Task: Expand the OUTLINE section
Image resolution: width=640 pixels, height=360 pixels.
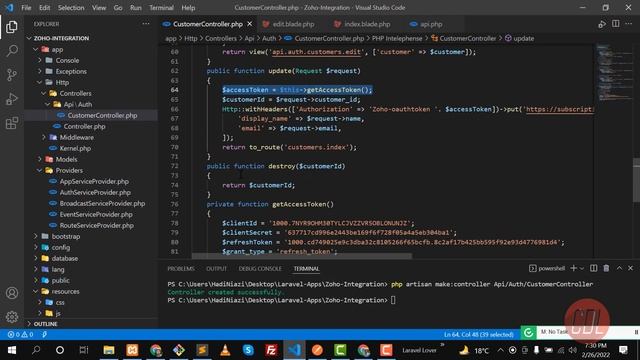Action: 45,324
